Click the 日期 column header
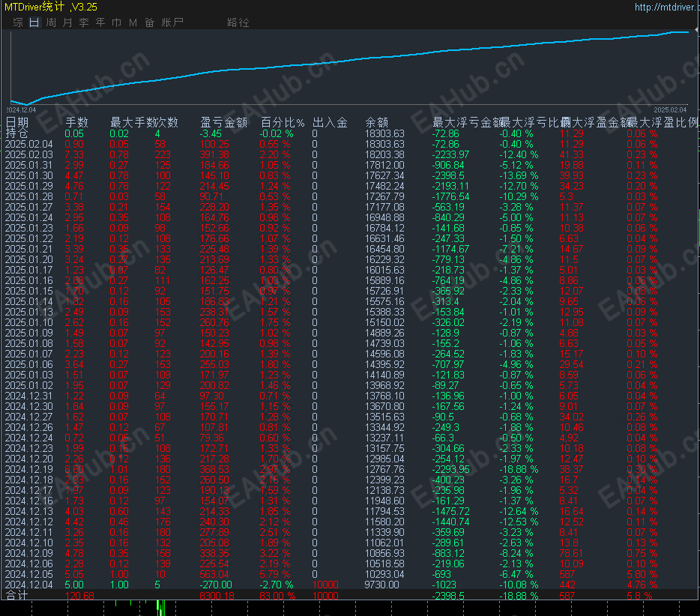 (x=17, y=122)
